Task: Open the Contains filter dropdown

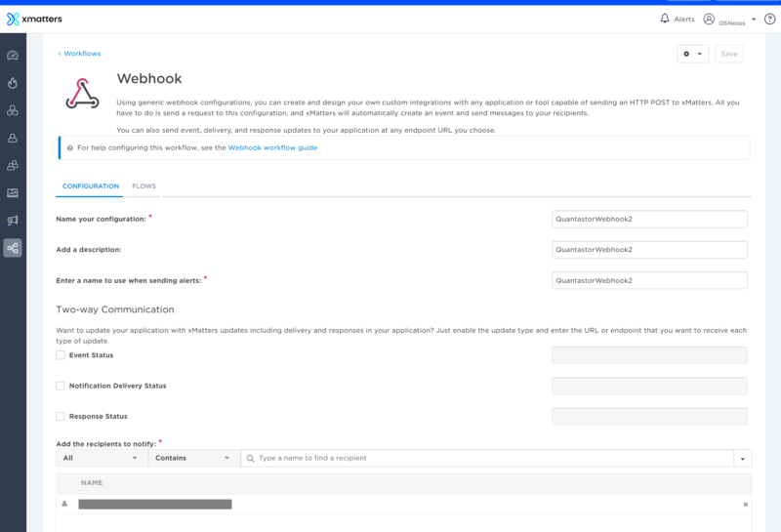Action: 193,458
